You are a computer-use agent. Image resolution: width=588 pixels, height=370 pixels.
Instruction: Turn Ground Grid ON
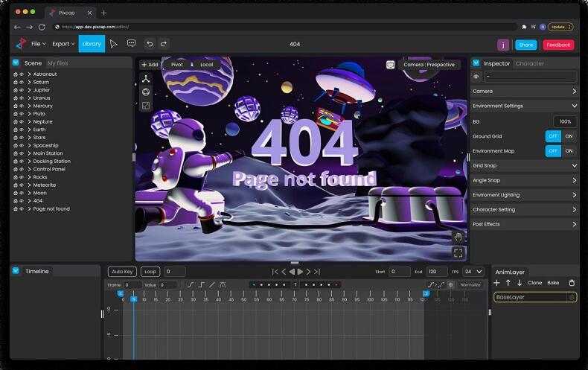[569, 136]
